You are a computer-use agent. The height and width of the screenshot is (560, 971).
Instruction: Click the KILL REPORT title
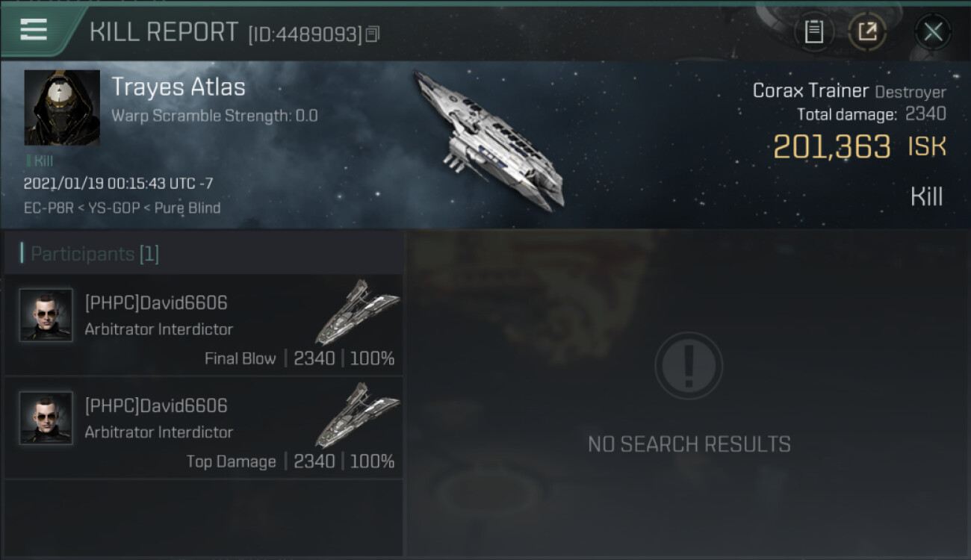tap(164, 32)
